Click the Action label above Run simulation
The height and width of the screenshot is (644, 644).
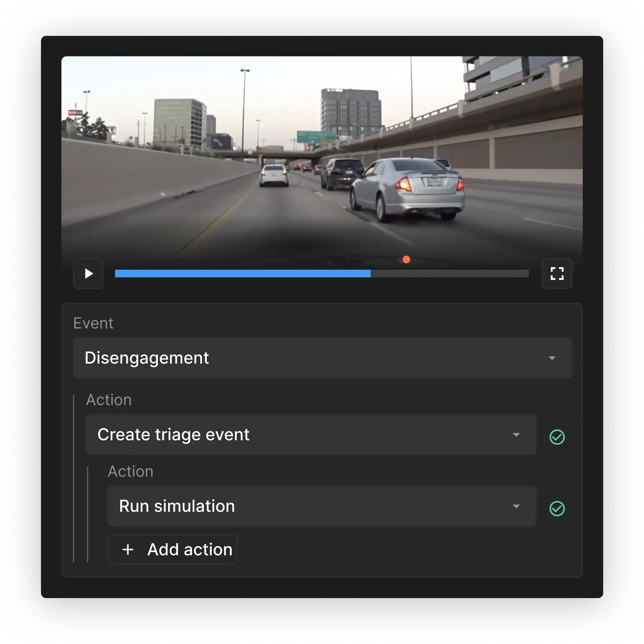click(130, 472)
